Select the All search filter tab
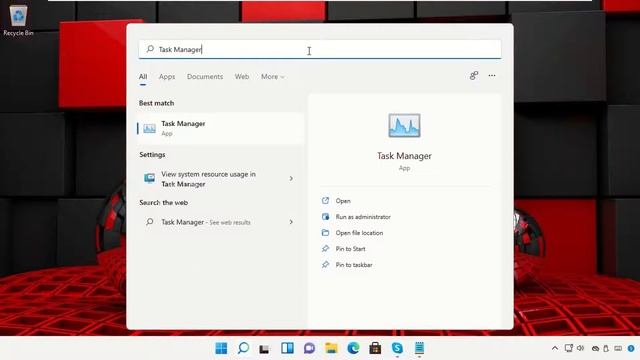 [143, 76]
